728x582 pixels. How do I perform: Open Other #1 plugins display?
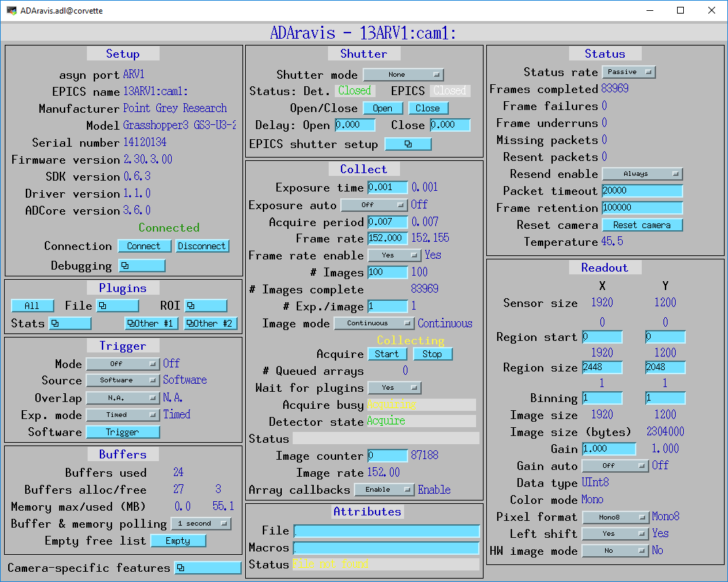(151, 323)
